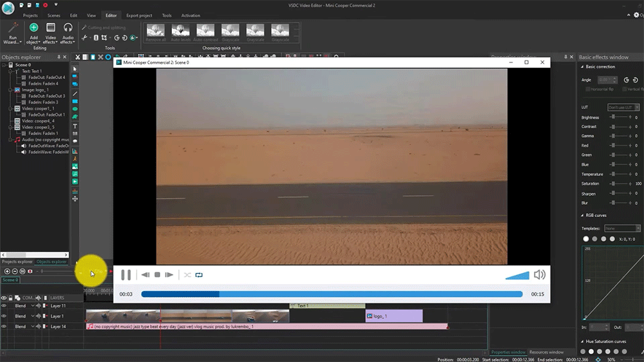Image resolution: width=644 pixels, height=362 pixels.
Task: Collapse the Basic correction section
Action: coord(582,67)
